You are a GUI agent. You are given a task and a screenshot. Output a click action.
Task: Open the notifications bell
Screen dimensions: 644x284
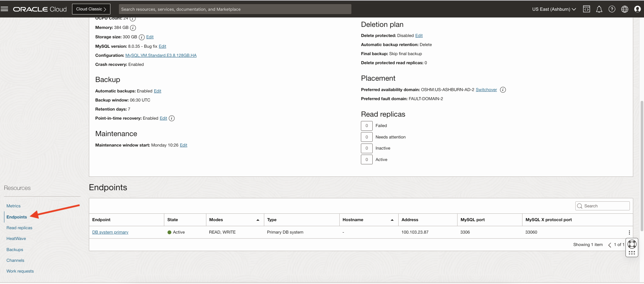point(599,9)
